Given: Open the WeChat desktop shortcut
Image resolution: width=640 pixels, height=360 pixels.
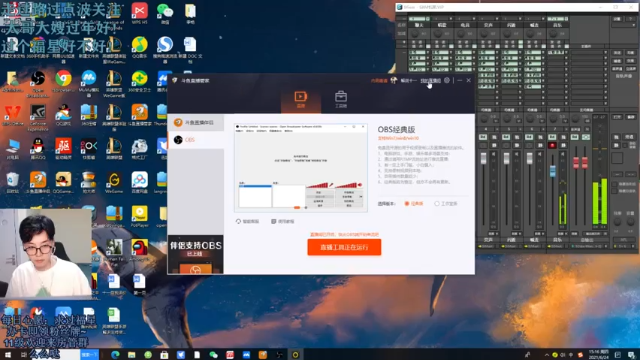Looking at the screenshot, I should point(165,13).
